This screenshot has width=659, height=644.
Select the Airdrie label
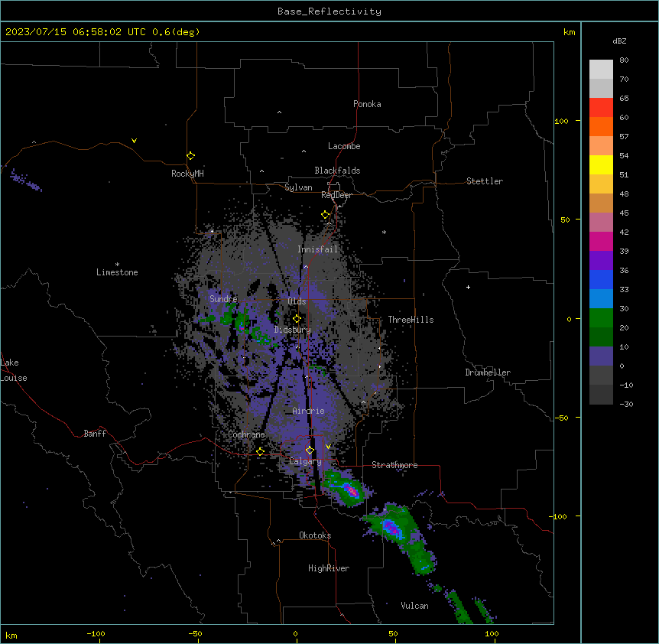[309, 411]
